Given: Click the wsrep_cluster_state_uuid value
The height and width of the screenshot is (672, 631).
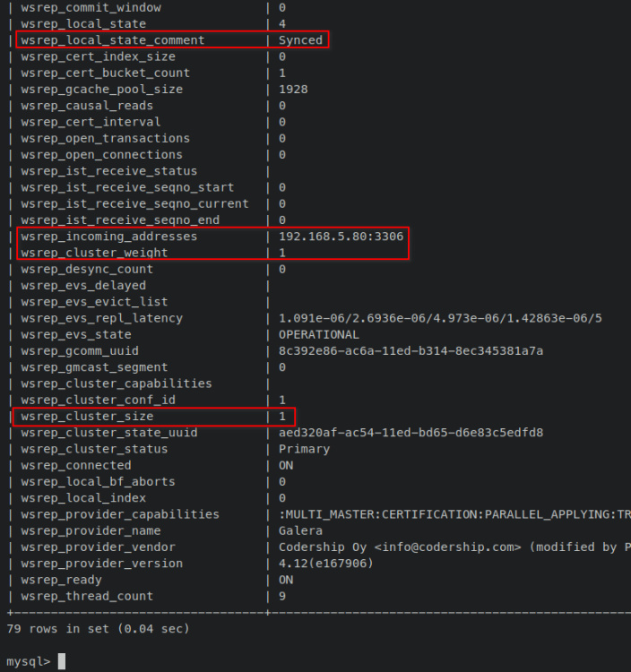Looking at the screenshot, I should tap(411, 433).
